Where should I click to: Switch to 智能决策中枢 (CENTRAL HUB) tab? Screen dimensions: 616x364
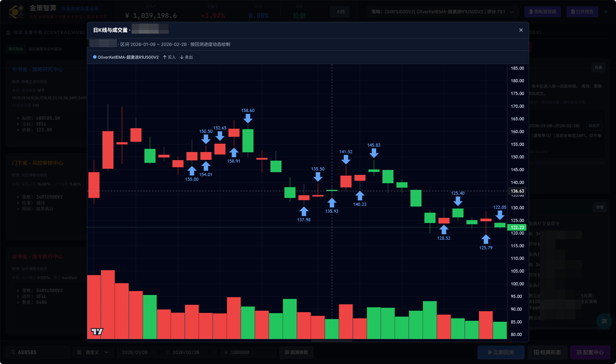pyautogui.click(x=45, y=32)
